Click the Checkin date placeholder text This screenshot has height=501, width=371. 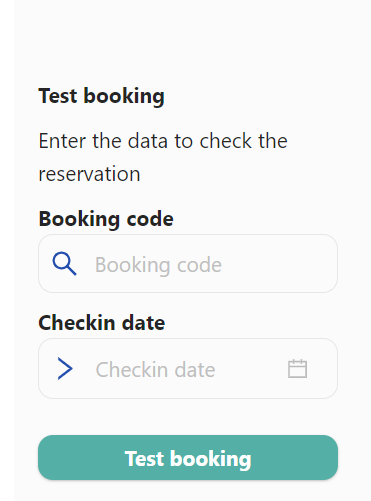(155, 370)
